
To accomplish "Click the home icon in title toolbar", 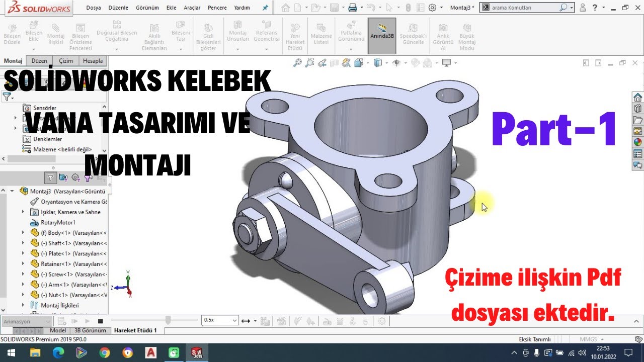I will 286,8.
